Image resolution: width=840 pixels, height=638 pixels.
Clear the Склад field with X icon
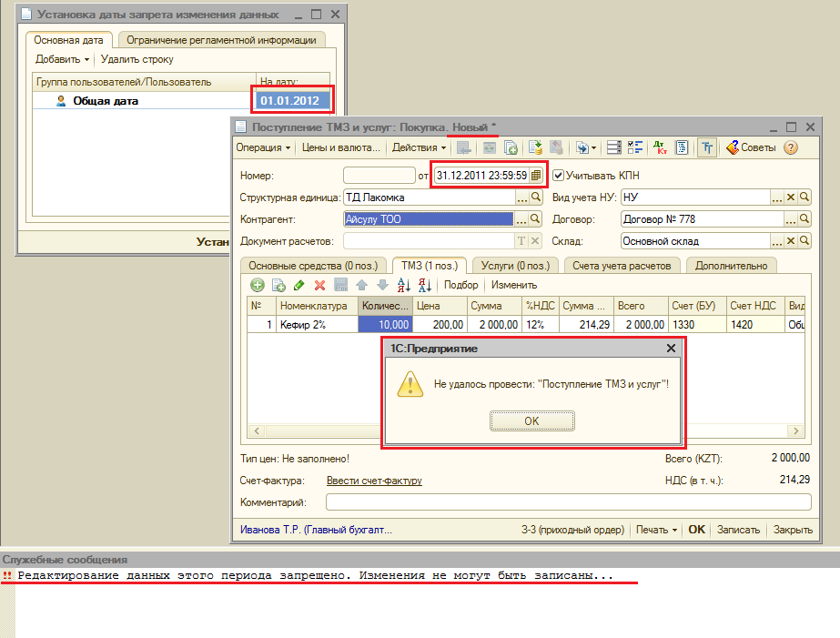coord(791,241)
